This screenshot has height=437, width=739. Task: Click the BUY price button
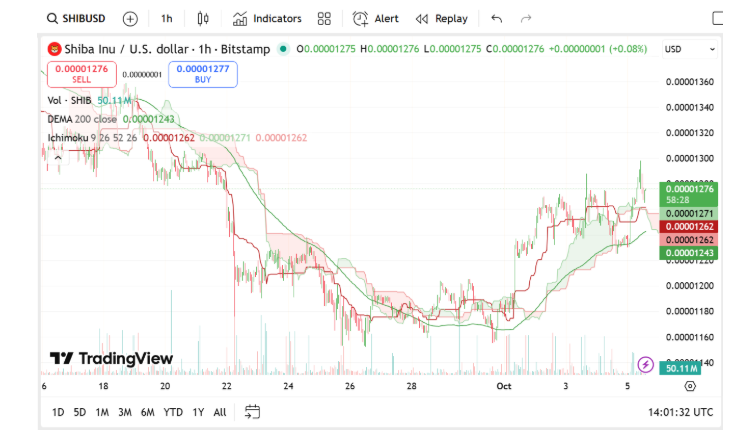[202, 73]
